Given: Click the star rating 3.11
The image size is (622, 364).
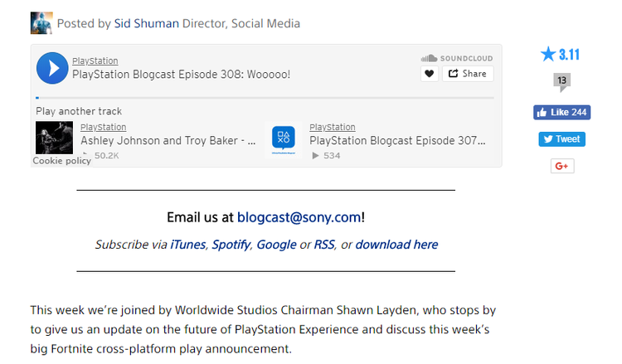Looking at the screenshot, I should (x=560, y=55).
